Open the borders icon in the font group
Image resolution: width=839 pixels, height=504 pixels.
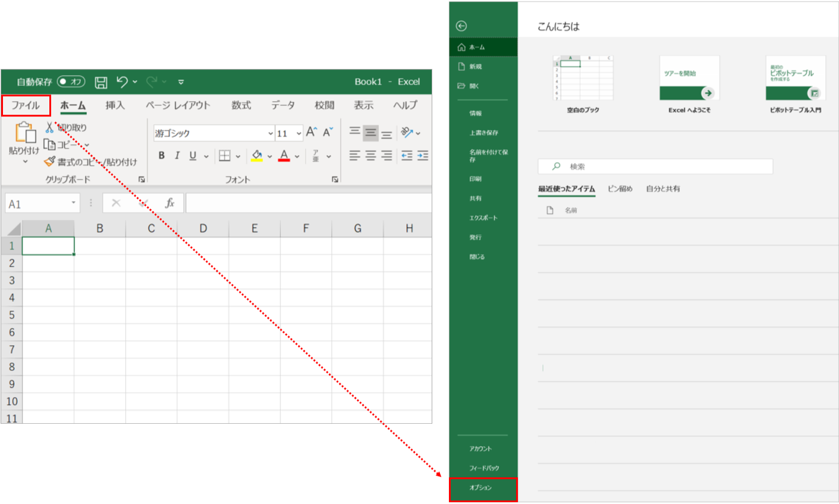pyautogui.click(x=224, y=156)
